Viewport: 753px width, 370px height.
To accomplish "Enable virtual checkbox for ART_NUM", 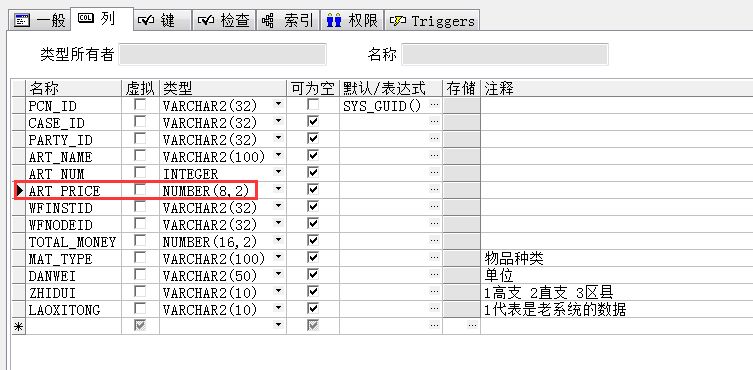I will tap(140, 173).
